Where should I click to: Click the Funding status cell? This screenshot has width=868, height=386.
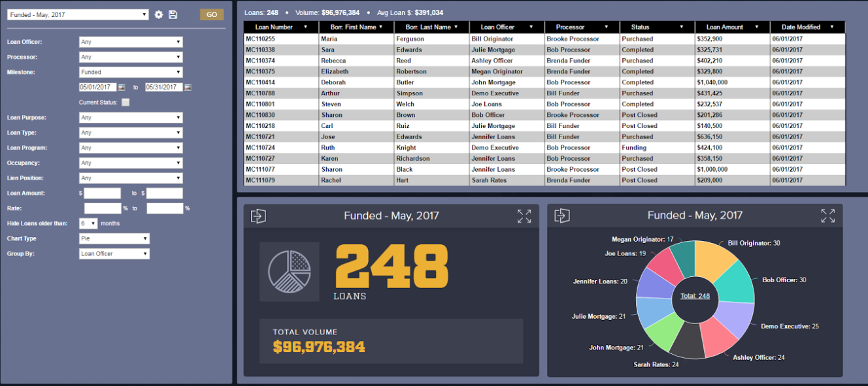pos(658,148)
